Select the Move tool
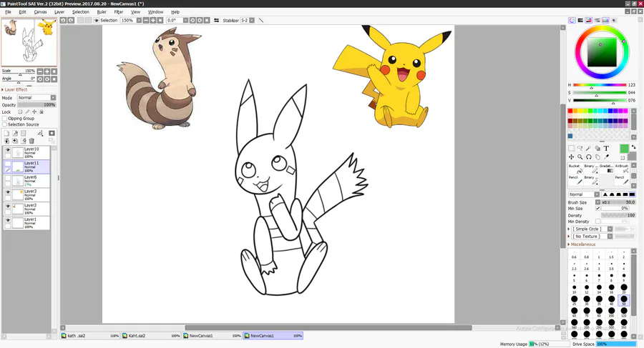The image size is (644, 348). click(x=572, y=156)
